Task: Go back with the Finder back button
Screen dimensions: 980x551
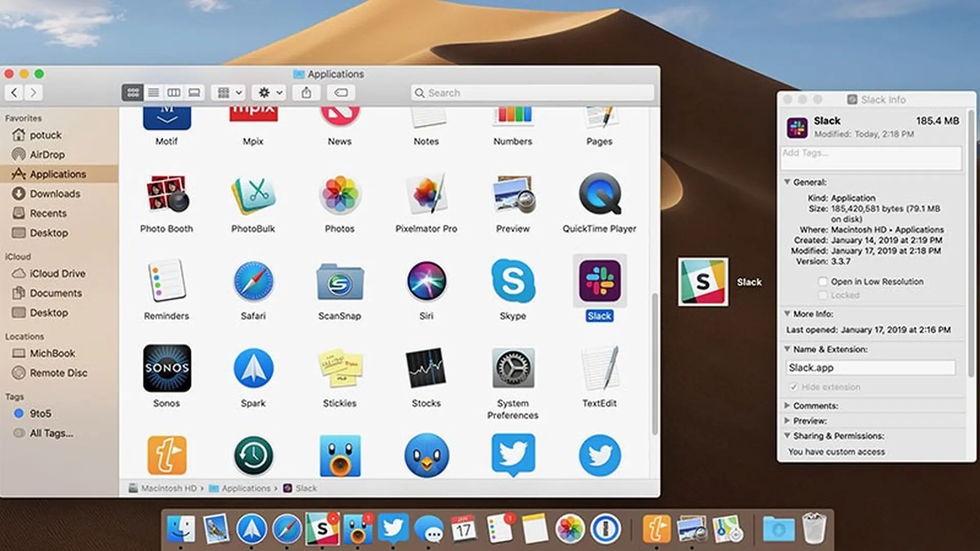Action: (x=14, y=92)
